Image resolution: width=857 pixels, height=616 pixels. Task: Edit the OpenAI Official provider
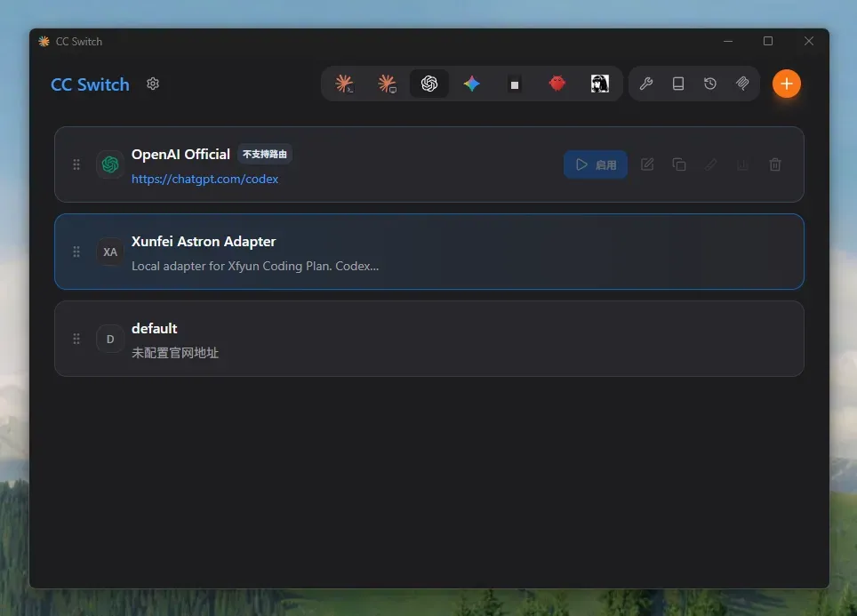pos(647,164)
